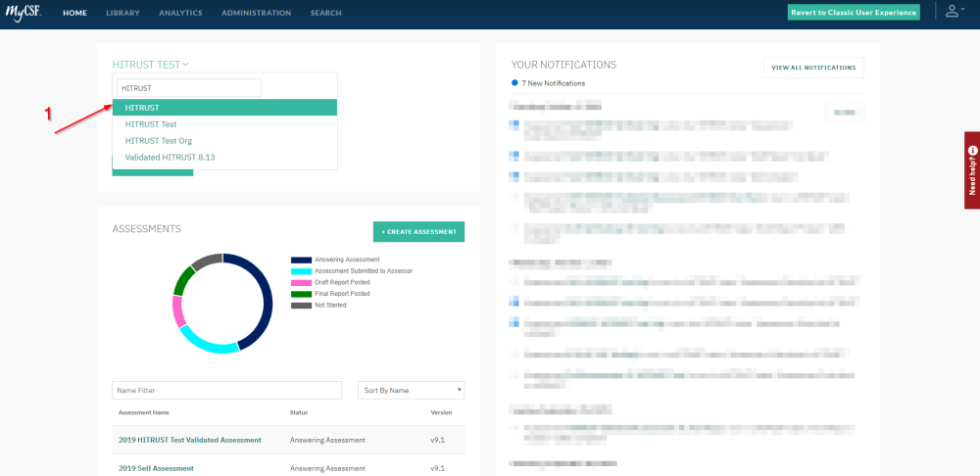Image resolution: width=980 pixels, height=476 pixels.
Task: Click the + CREATE ASSESSMENT button
Action: (x=418, y=232)
